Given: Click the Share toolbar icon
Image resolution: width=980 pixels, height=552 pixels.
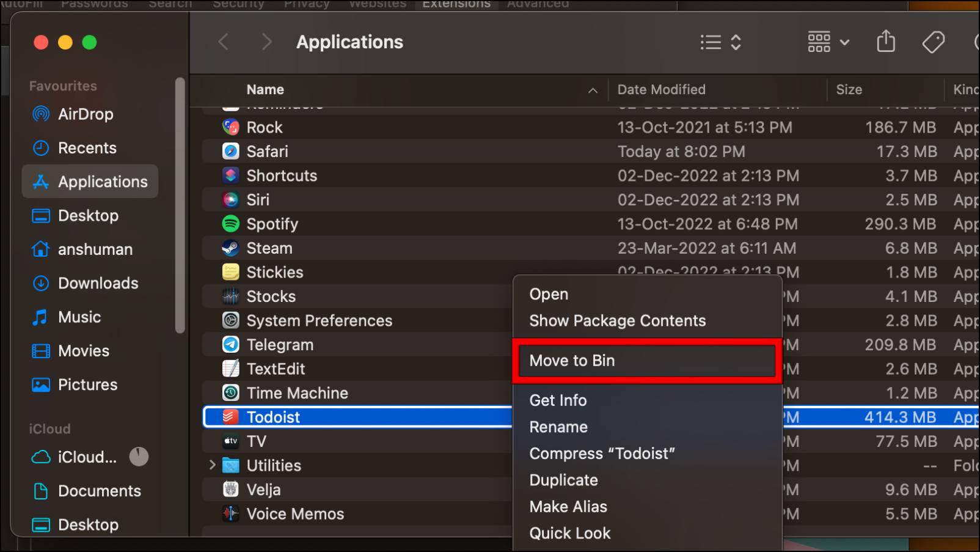Looking at the screenshot, I should [886, 42].
